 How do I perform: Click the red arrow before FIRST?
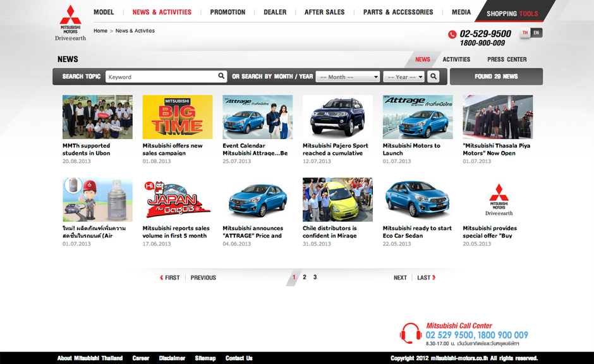(162, 277)
